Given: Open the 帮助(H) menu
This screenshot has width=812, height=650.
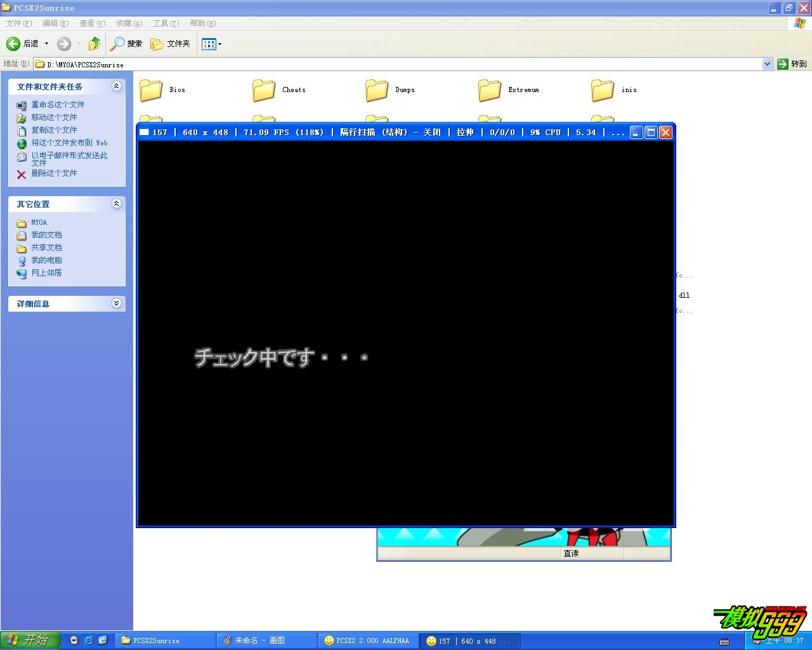Looking at the screenshot, I should point(202,23).
